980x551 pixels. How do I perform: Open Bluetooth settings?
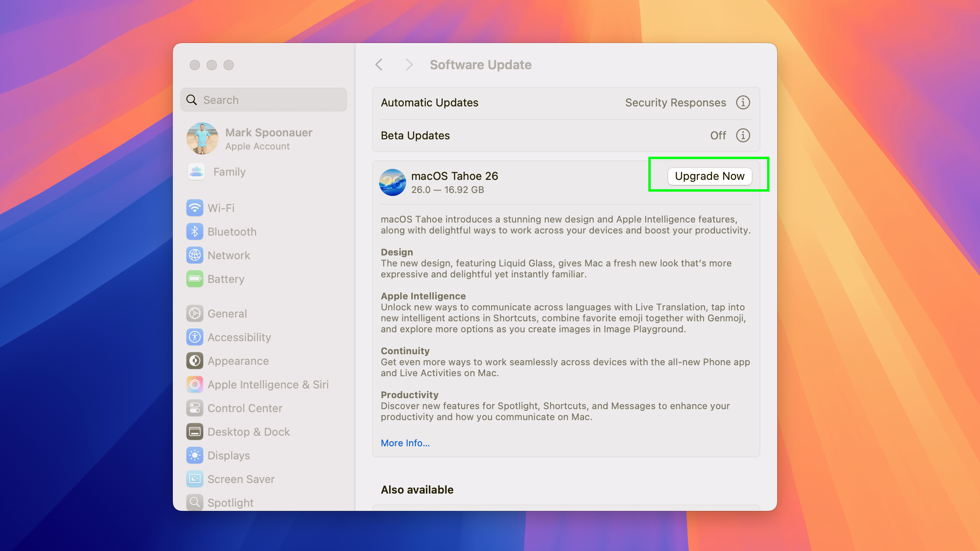[232, 231]
